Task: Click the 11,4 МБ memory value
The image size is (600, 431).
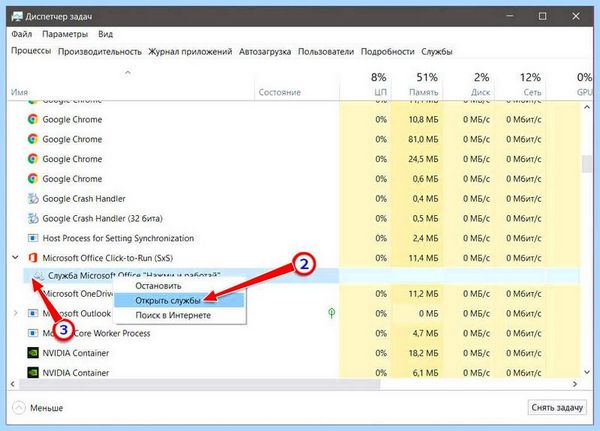Action: pos(423,258)
